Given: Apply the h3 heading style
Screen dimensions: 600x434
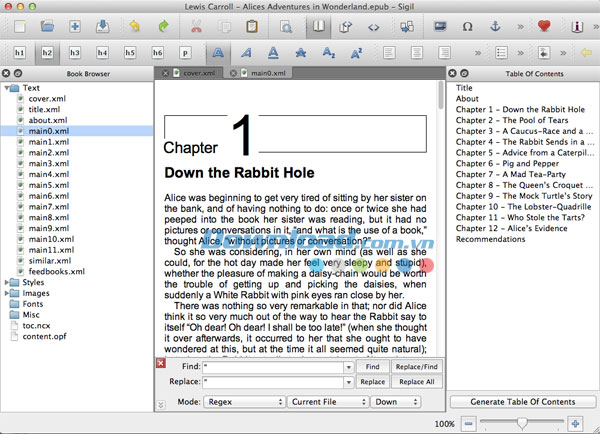Looking at the screenshot, I should pyautogui.click(x=75, y=51).
